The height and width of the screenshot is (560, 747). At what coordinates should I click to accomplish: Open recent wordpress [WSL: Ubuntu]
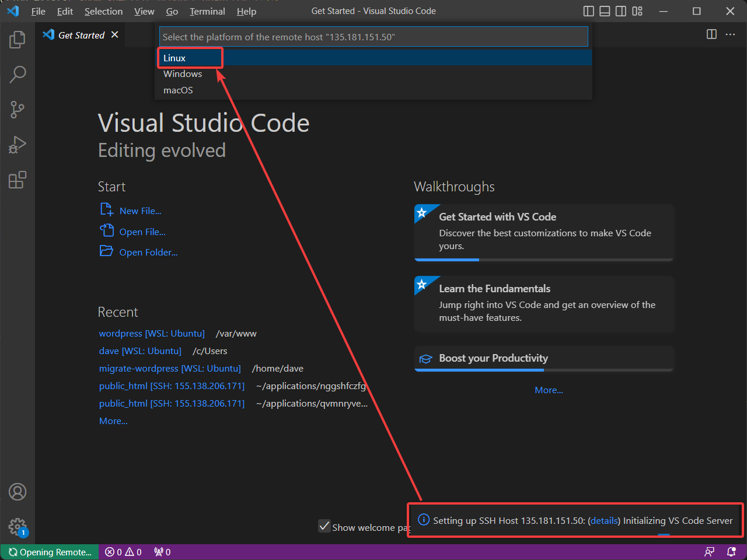coord(152,333)
